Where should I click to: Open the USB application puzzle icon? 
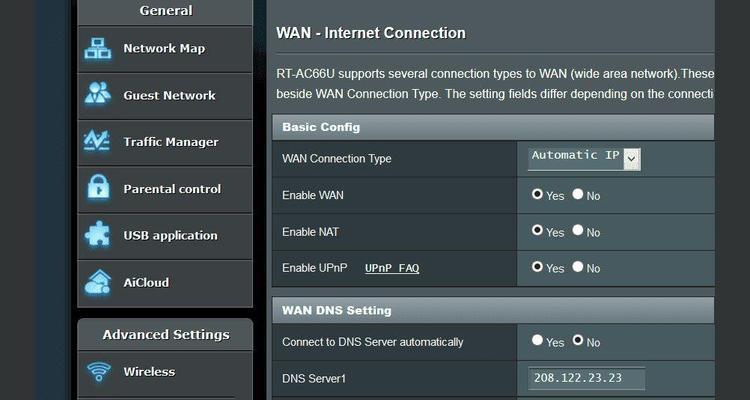tap(97, 234)
